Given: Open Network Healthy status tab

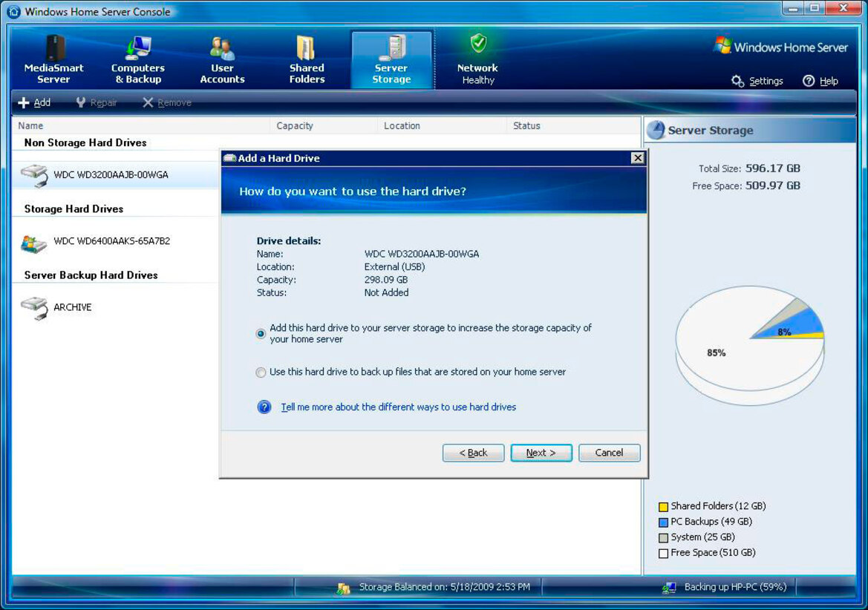Looking at the screenshot, I should pos(477,59).
